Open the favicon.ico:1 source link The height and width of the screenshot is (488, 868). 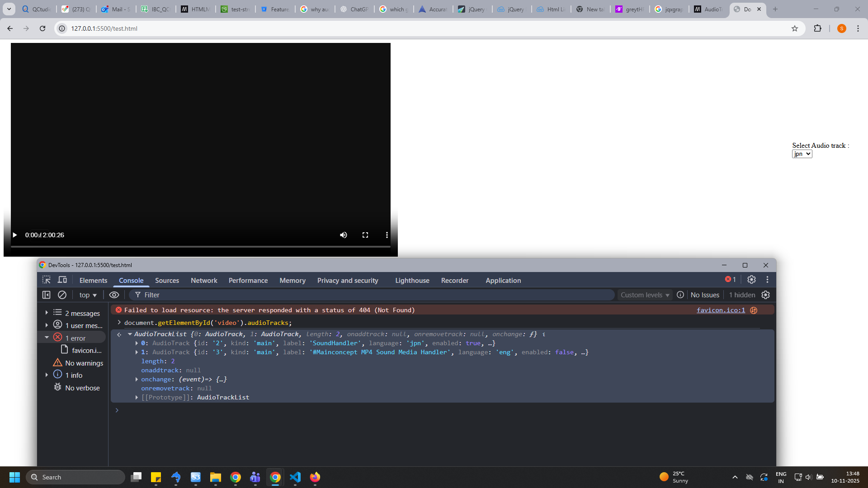coord(721,310)
